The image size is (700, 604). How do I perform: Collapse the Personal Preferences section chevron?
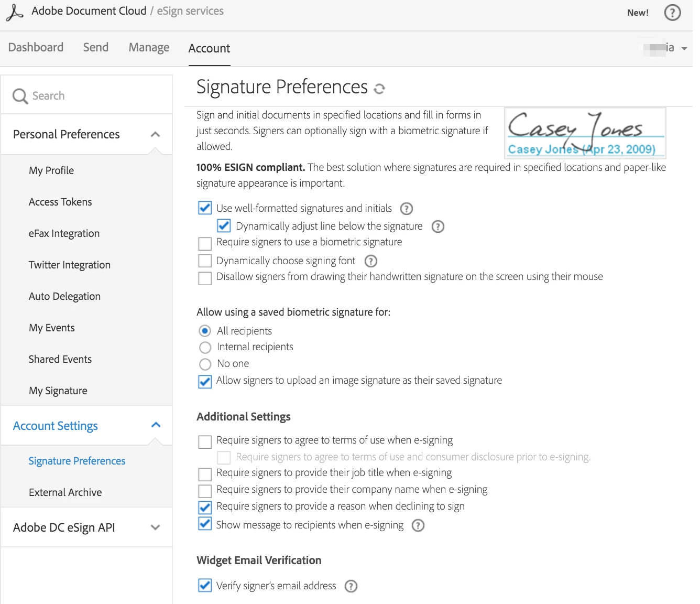pos(155,134)
